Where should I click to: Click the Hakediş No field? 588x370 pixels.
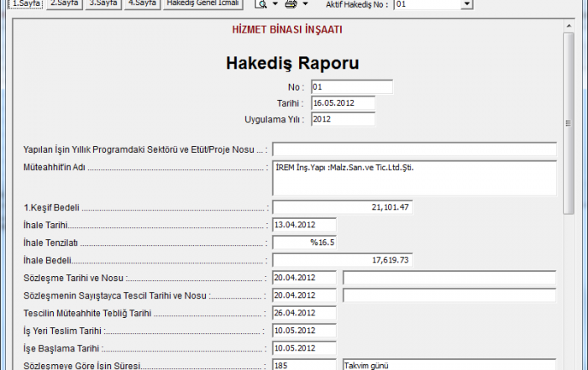pyautogui.click(x=351, y=86)
